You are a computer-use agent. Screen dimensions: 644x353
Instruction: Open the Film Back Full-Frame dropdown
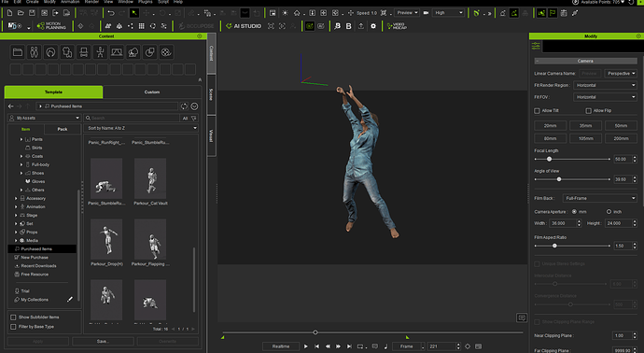[599, 198]
